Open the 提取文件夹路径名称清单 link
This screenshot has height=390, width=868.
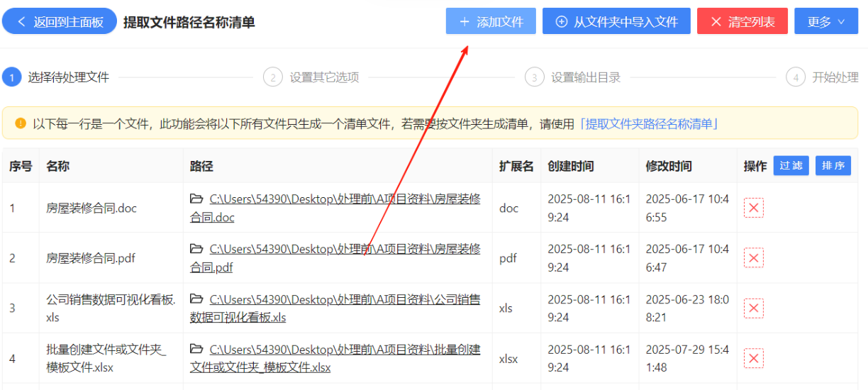(649, 124)
